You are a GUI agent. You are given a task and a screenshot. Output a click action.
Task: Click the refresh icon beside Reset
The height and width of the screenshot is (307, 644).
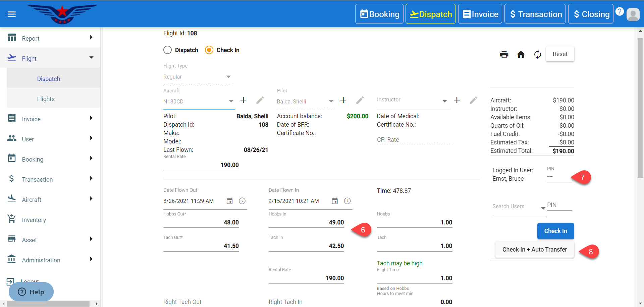point(537,54)
